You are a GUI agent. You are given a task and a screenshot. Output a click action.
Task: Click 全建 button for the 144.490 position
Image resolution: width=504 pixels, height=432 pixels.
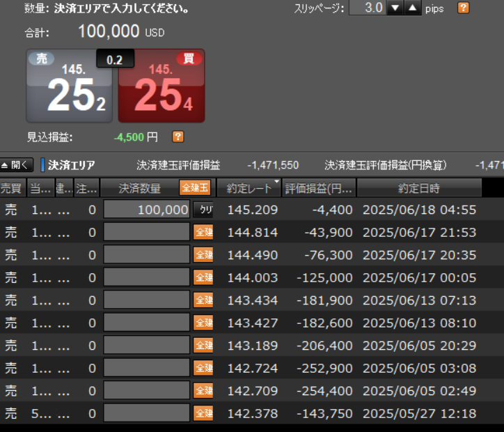click(203, 255)
